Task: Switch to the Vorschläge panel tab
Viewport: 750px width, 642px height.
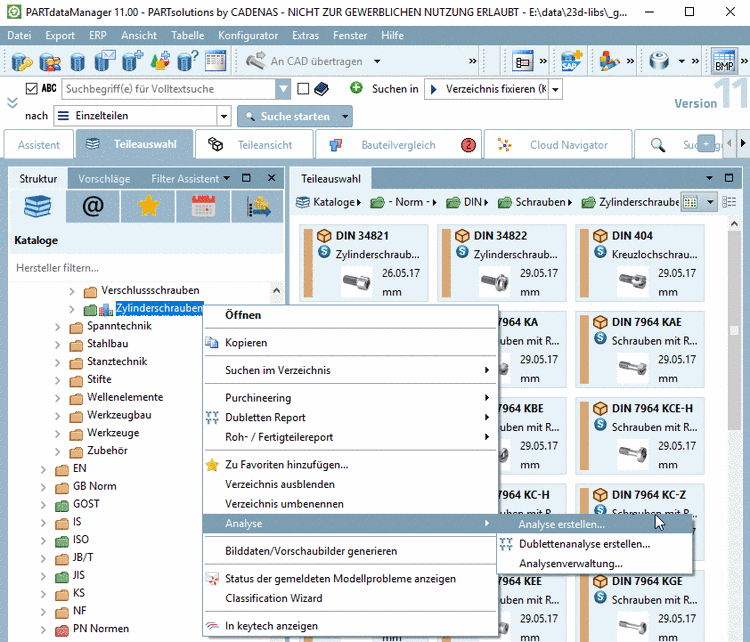Action: click(104, 179)
